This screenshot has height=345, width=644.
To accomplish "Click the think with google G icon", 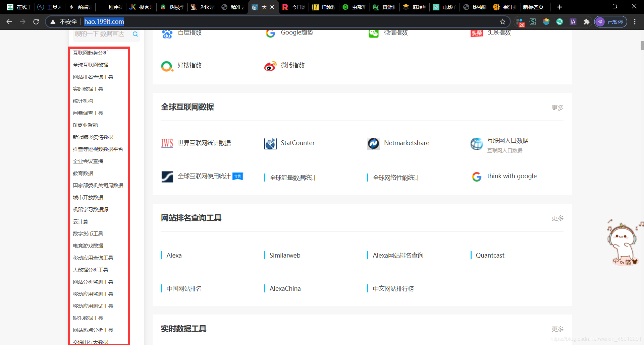I will pos(477,177).
